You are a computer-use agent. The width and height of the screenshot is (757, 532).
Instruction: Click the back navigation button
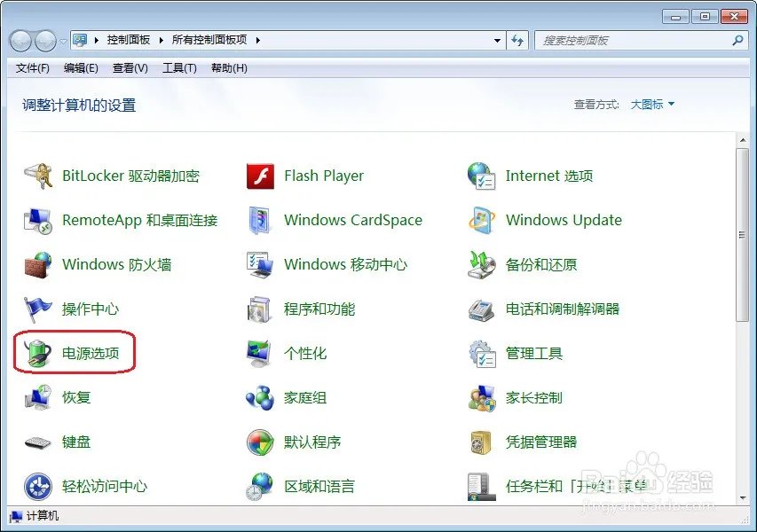pyautogui.click(x=20, y=40)
